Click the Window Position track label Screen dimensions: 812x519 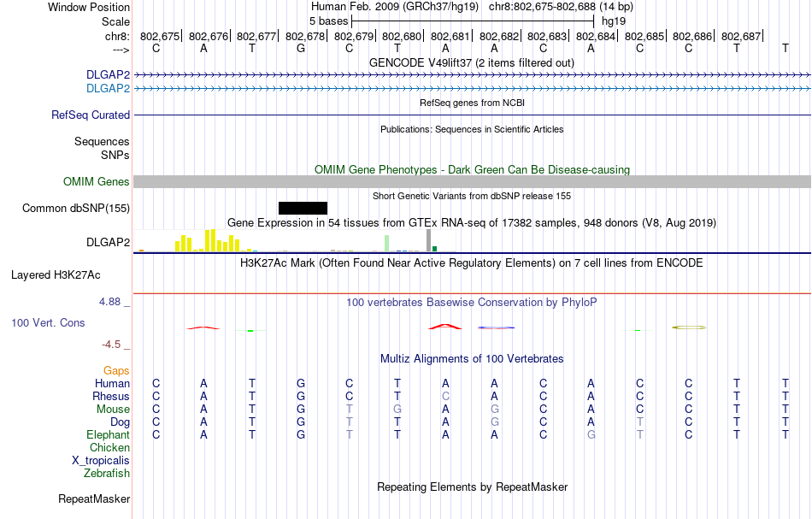[x=89, y=7]
